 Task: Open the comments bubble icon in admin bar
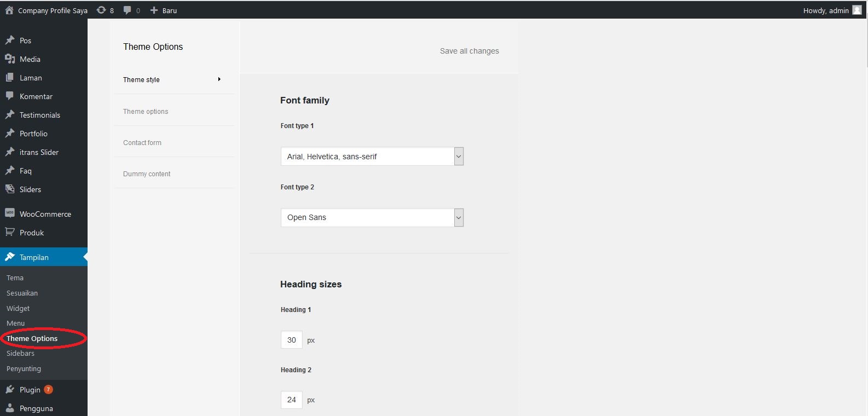pyautogui.click(x=128, y=10)
